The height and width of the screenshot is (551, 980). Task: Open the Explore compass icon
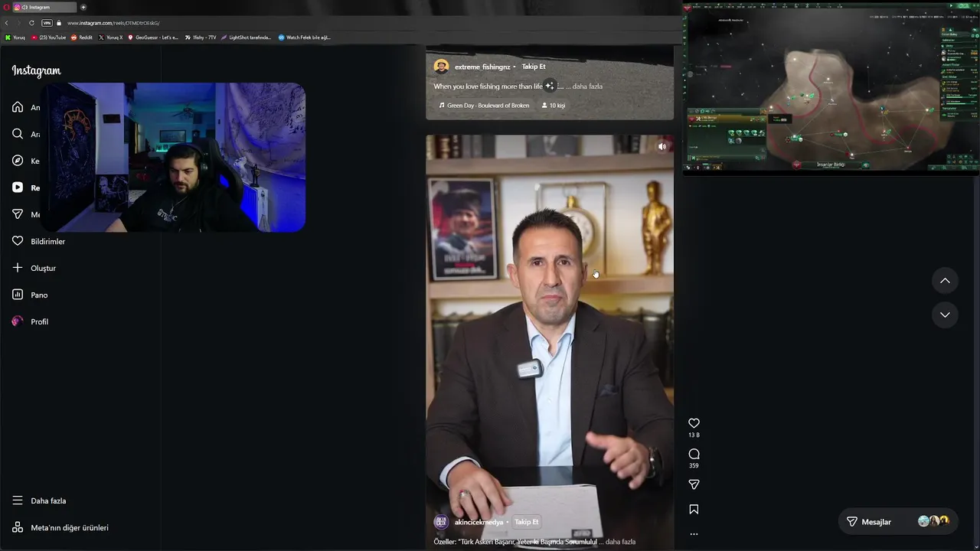(18, 161)
